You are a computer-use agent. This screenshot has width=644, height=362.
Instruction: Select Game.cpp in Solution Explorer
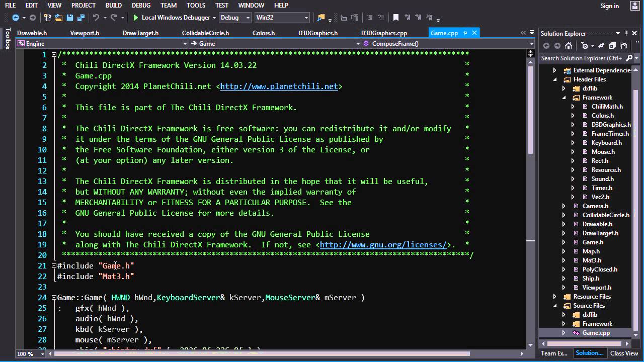pos(596,333)
